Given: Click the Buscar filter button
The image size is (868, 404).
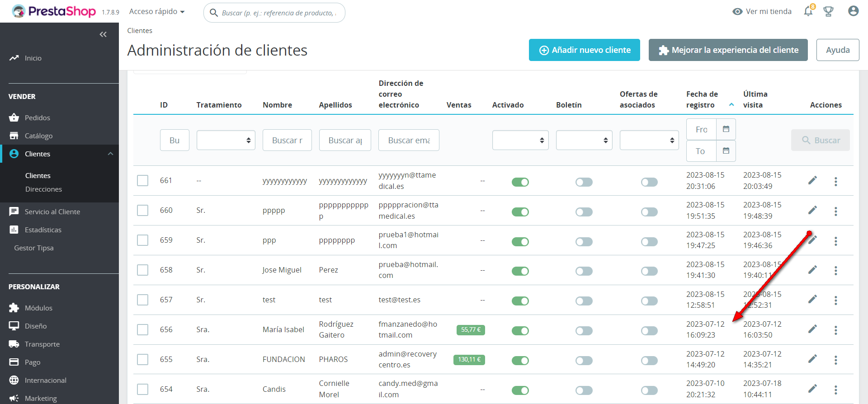Looking at the screenshot, I should tap(821, 140).
